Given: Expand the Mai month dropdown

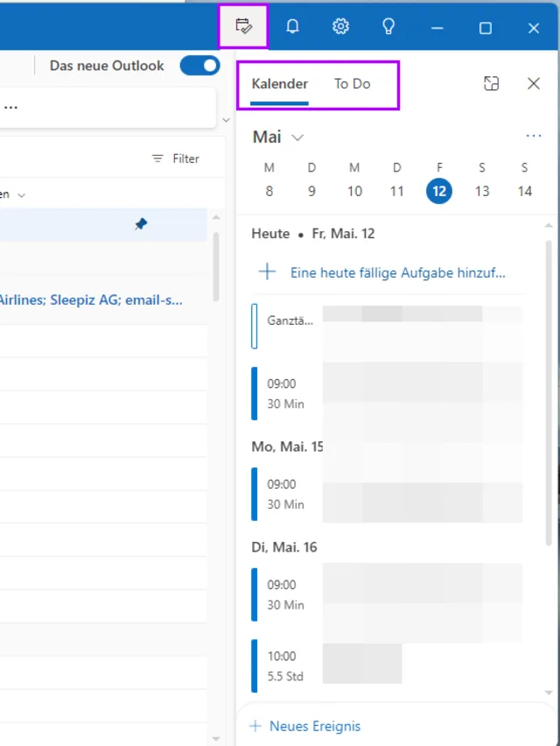Looking at the screenshot, I should [297, 137].
